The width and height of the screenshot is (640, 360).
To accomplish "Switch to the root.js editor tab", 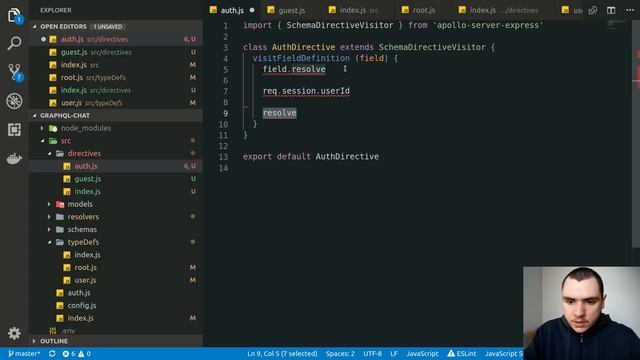I will [423, 10].
